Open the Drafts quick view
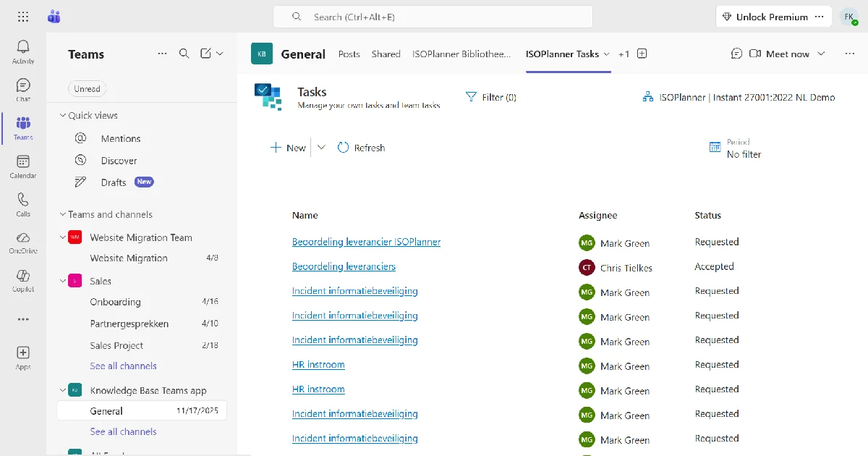Image resolution: width=868 pixels, height=456 pixels. click(114, 182)
